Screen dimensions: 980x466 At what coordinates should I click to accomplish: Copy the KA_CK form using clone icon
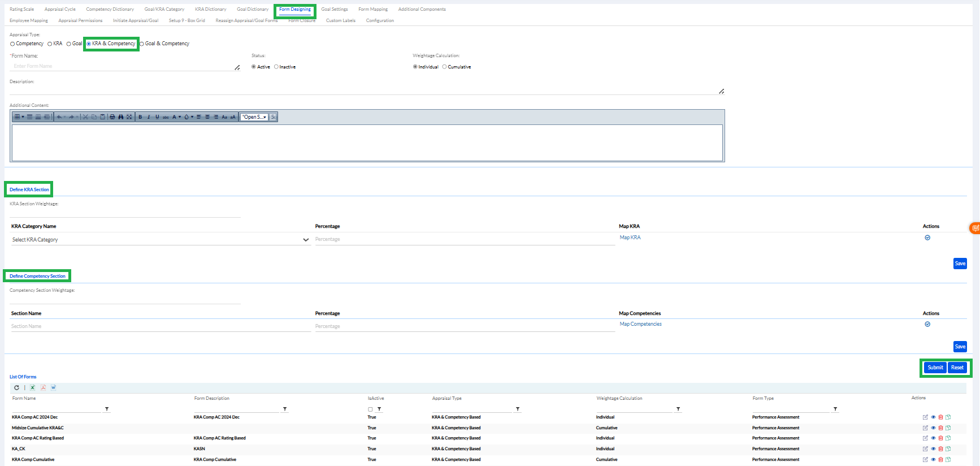[x=948, y=449]
